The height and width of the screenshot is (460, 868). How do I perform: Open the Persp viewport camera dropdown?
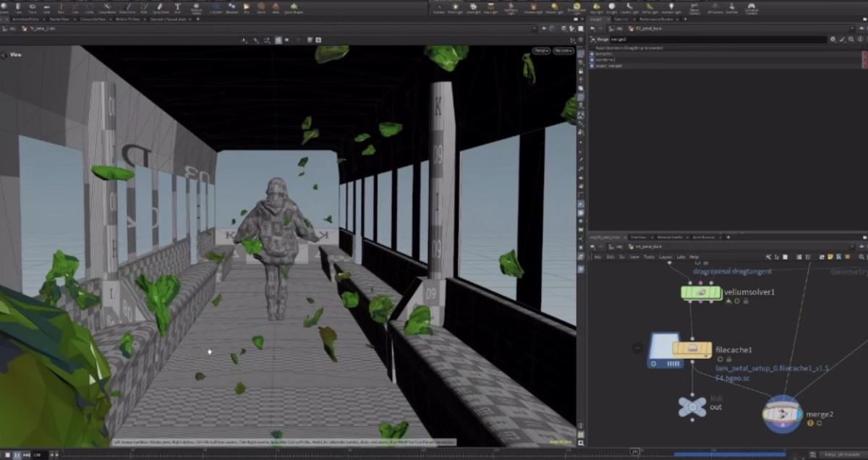[x=540, y=51]
